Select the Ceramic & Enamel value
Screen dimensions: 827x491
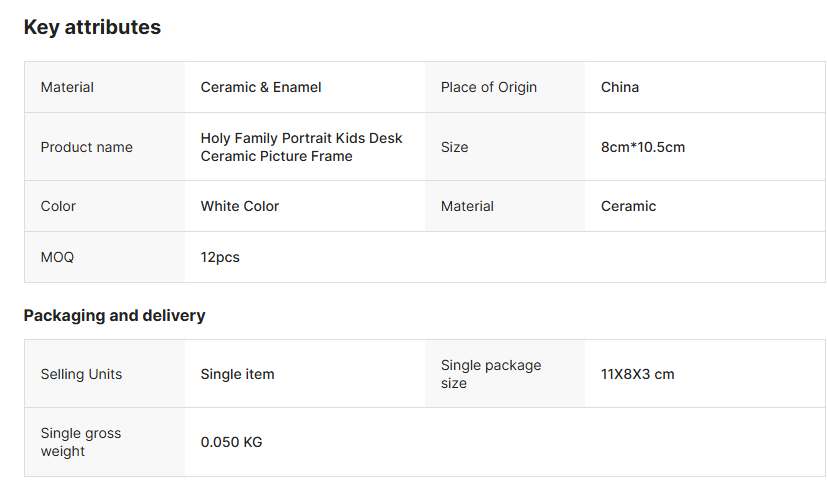coord(261,87)
